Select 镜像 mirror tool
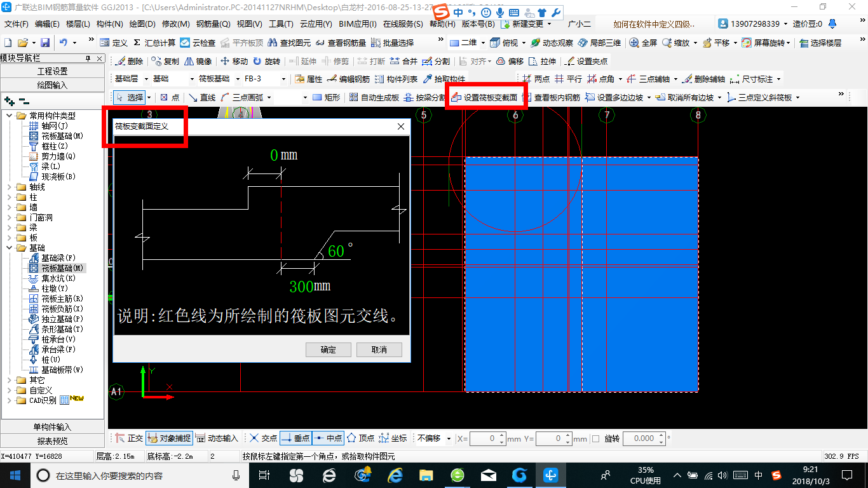 point(198,61)
